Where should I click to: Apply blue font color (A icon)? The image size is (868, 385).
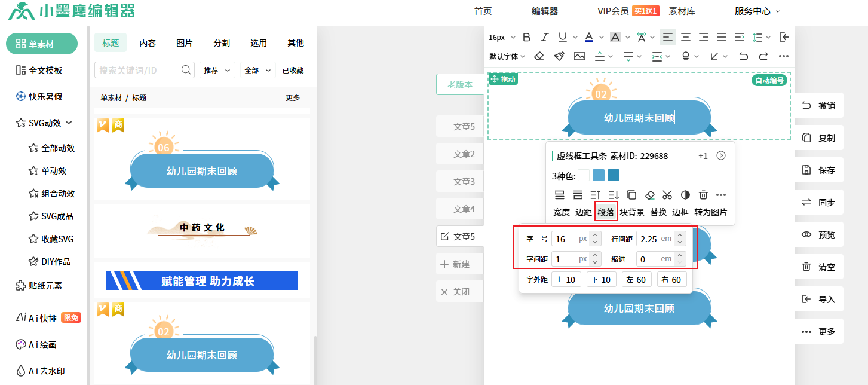[588, 37]
